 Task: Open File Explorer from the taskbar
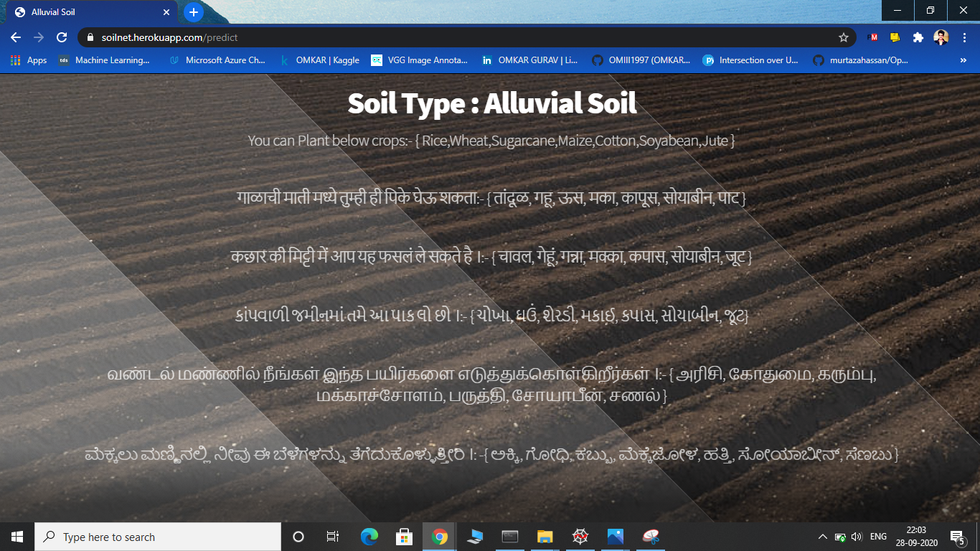coord(545,537)
